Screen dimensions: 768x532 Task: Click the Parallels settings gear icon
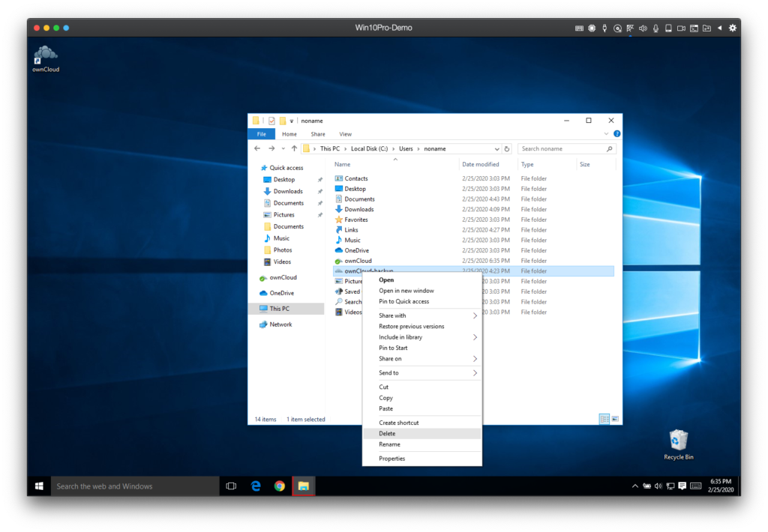732,28
